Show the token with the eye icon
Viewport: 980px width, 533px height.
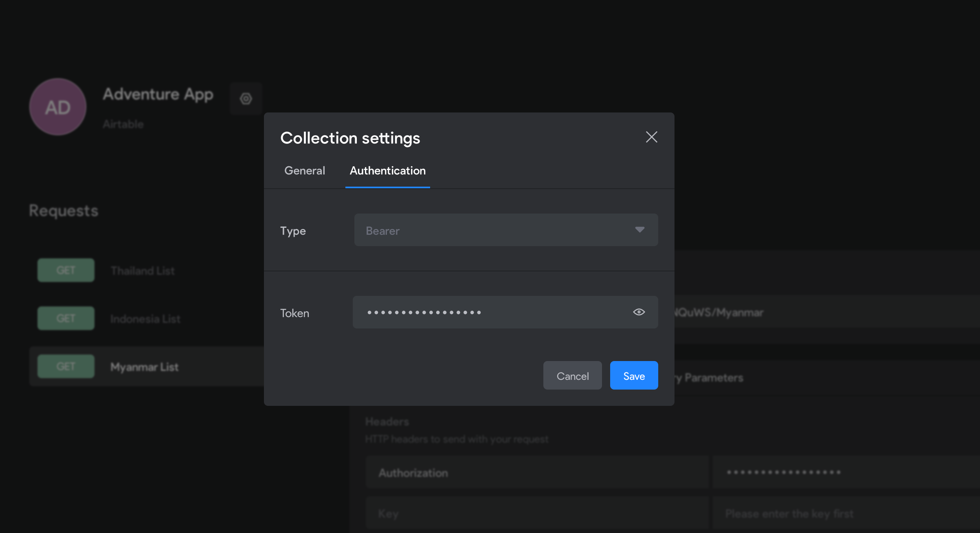click(x=639, y=312)
